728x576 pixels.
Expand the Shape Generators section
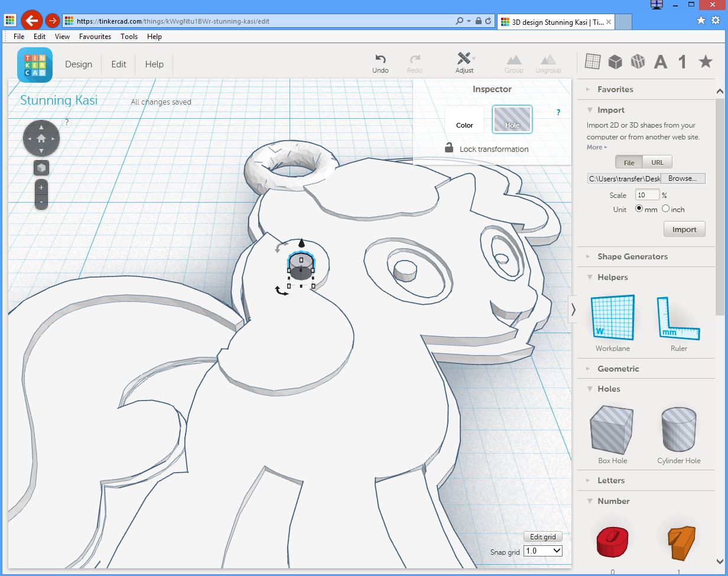coord(632,256)
